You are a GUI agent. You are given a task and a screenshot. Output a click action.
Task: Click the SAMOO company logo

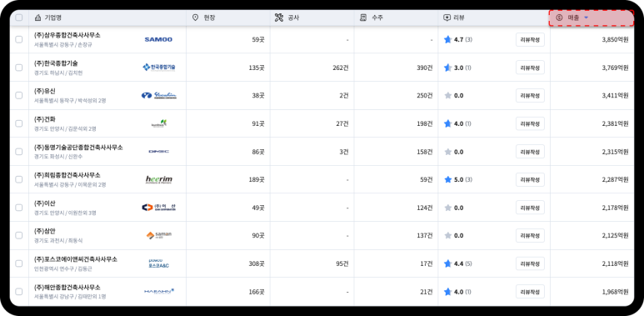pos(158,39)
